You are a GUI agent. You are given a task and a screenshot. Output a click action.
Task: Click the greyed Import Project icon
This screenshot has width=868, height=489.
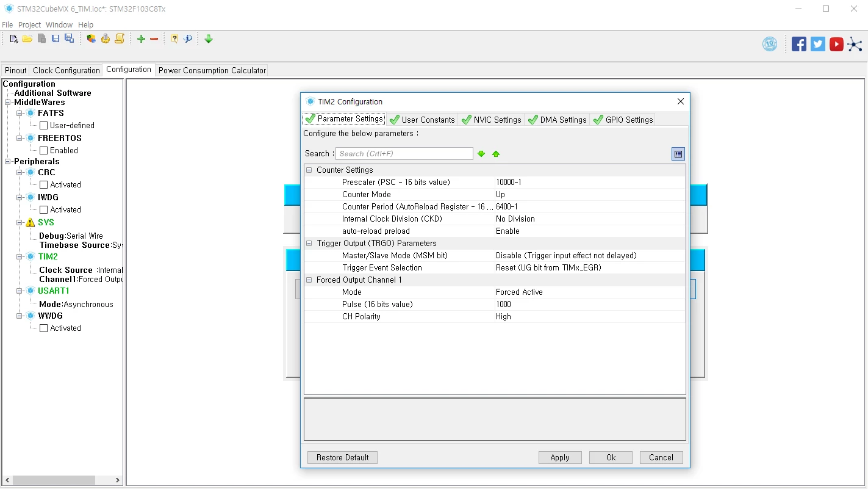tap(41, 39)
